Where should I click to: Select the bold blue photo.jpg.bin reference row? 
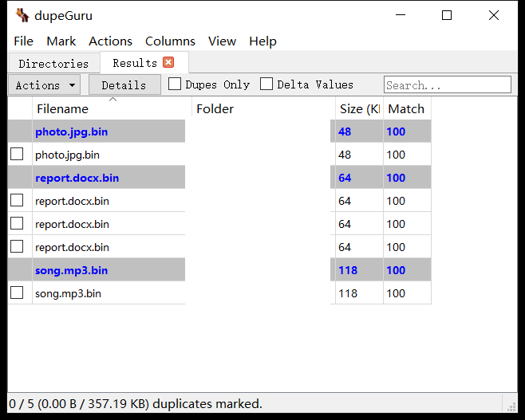point(219,131)
